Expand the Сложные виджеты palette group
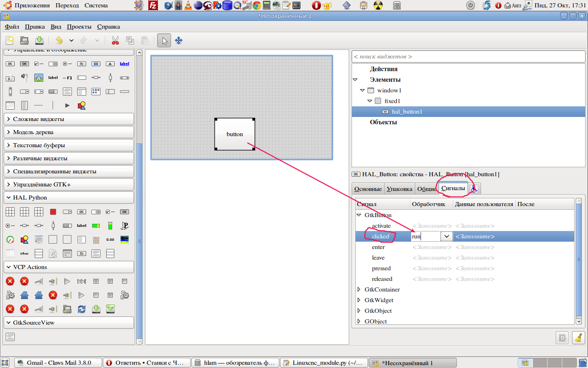Viewport: 588px width, 368px height. (x=69, y=119)
